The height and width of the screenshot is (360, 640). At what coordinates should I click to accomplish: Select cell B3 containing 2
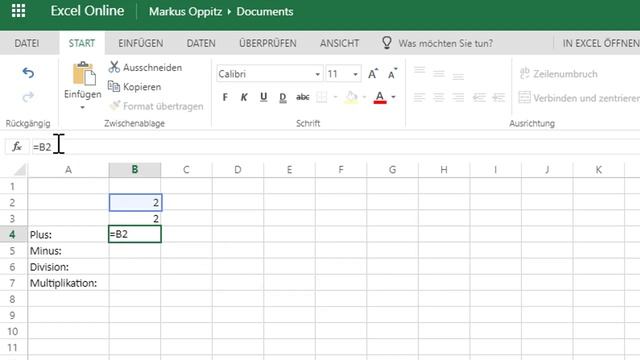coord(135,219)
